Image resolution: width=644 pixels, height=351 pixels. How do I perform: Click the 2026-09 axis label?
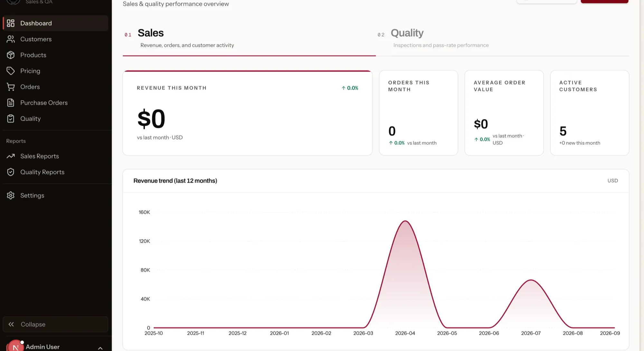click(x=610, y=333)
